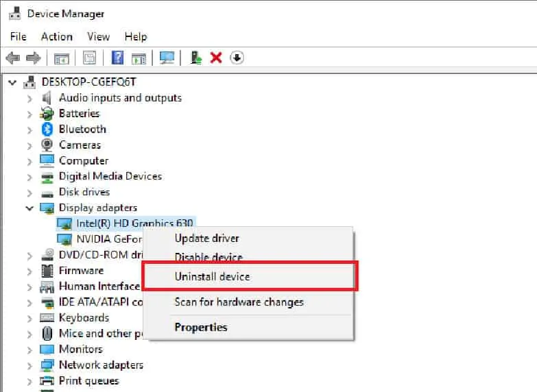Open the Help menu
This screenshot has width=537, height=392.
click(x=136, y=36)
